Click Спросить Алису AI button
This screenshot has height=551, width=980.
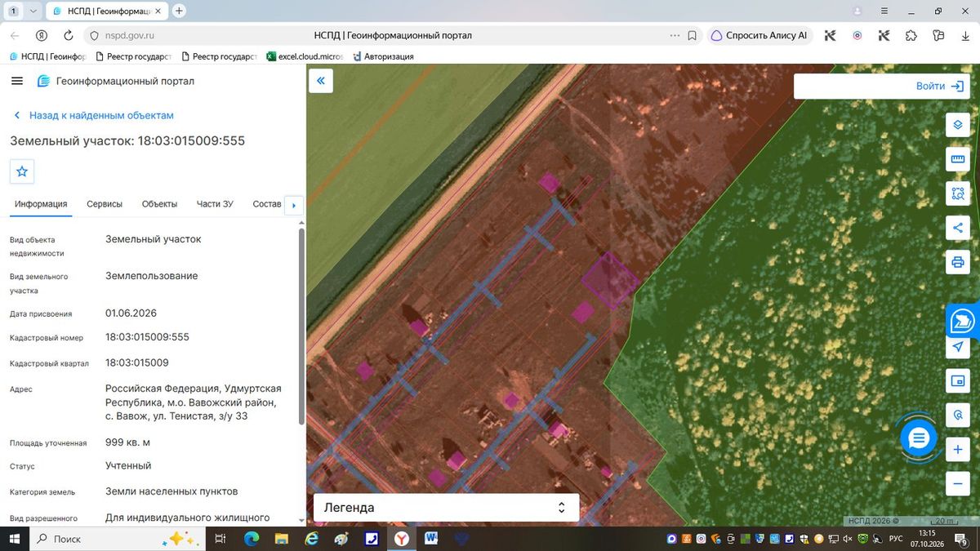click(x=759, y=36)
